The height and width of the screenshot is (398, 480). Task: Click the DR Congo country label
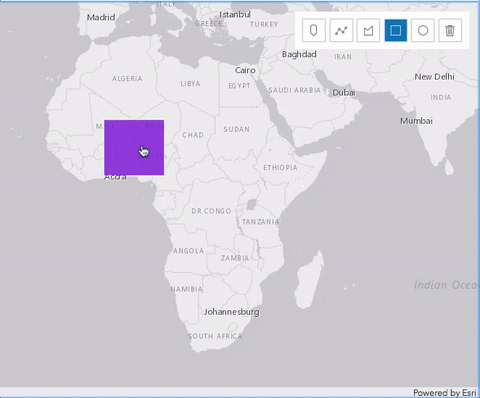pyautogui.click(x=211, y=211)
